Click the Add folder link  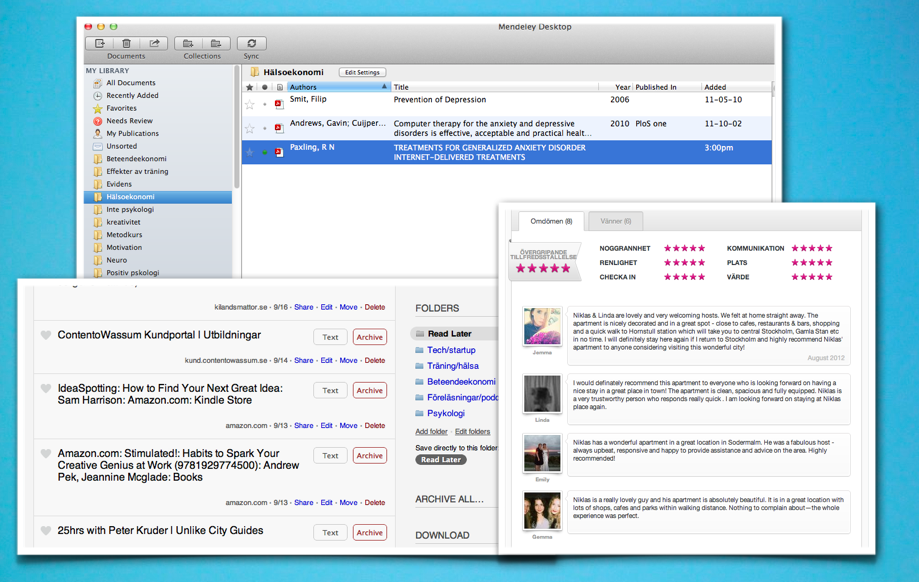click(x=431, y=432)
